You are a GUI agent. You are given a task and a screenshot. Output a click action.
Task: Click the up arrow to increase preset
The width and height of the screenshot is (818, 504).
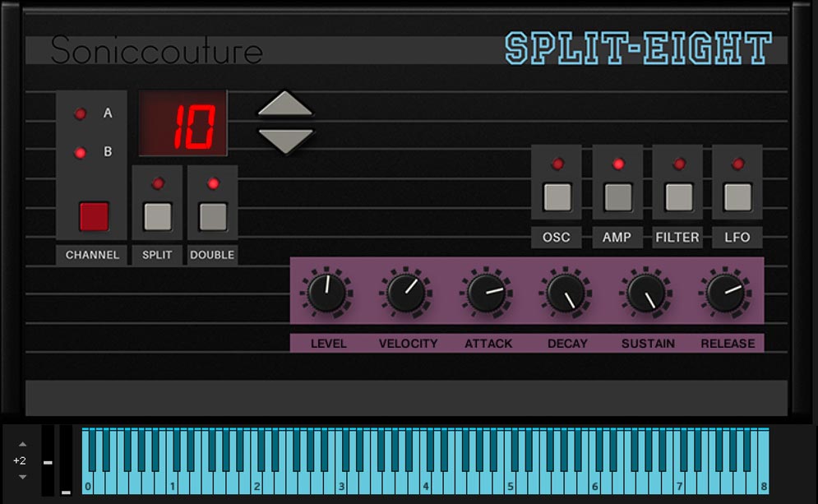285,104
